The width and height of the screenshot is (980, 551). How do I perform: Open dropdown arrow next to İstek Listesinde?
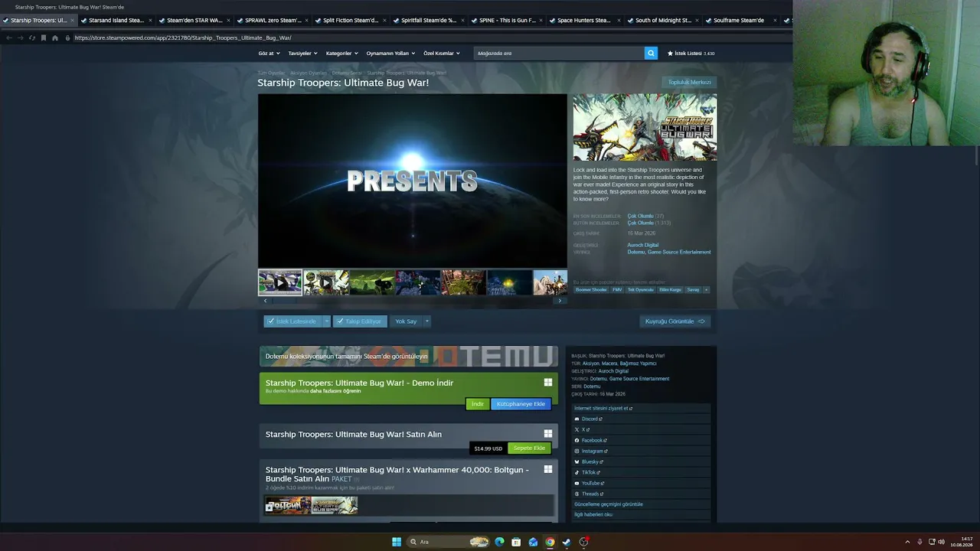click(x=327, y=321)
